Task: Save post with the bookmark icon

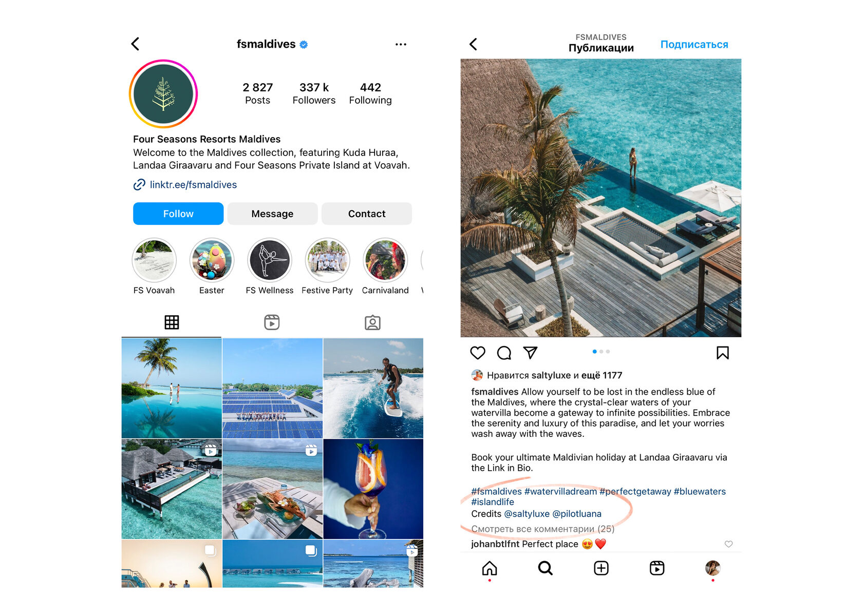Action: click(x=722, y=353)
